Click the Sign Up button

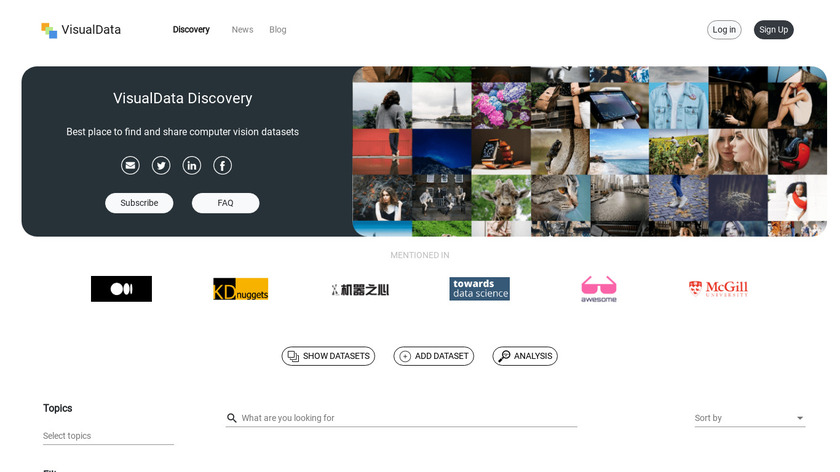[774, 30]
